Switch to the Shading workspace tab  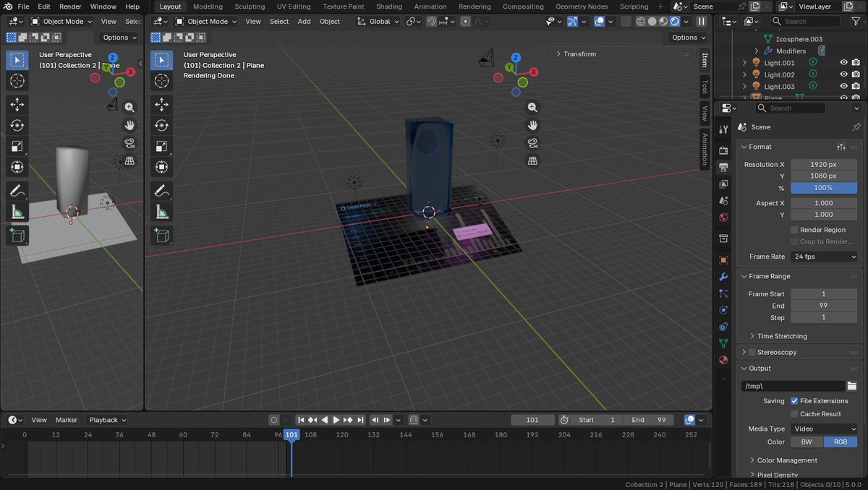click(x=388, y=7)
